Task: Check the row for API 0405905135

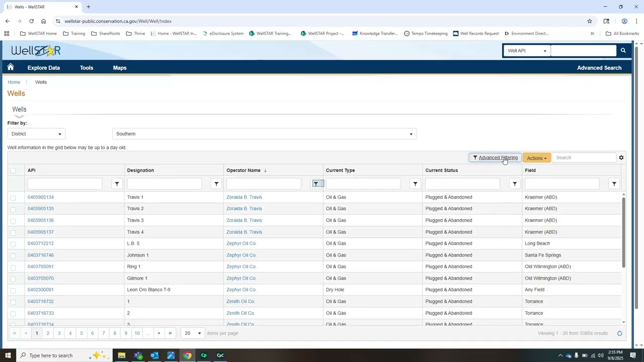Action: click(x=13, y=209)
